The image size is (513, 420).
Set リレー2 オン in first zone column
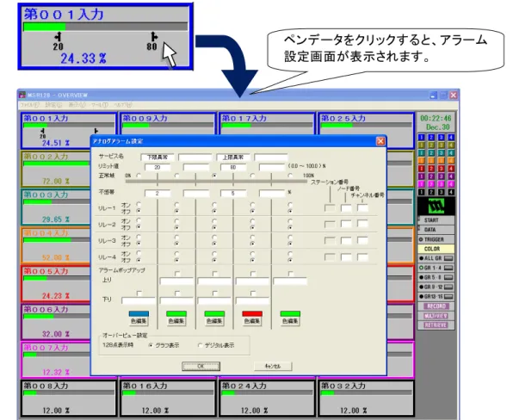point(139,220)
